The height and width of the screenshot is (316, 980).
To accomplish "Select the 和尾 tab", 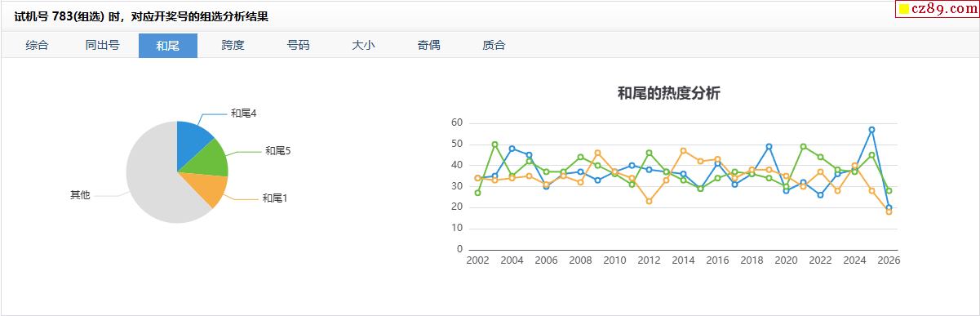I will tap(168, 46).
